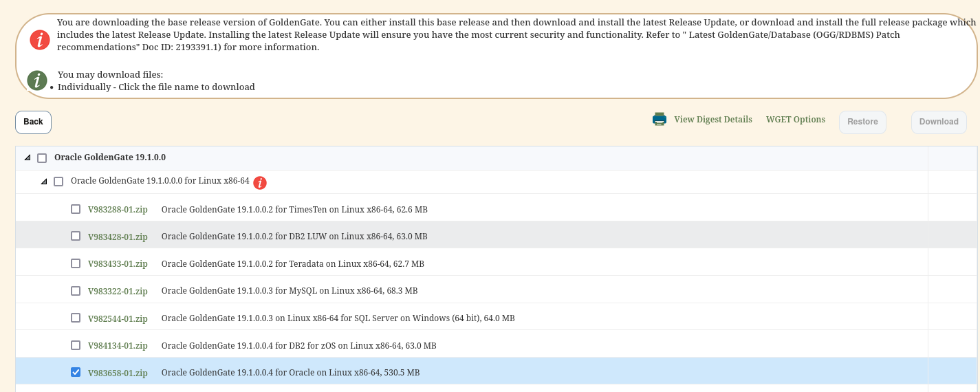This screenshot has width=980, height=392.
Task: Download file V983322-01.zip
Action: coord(118,291)
